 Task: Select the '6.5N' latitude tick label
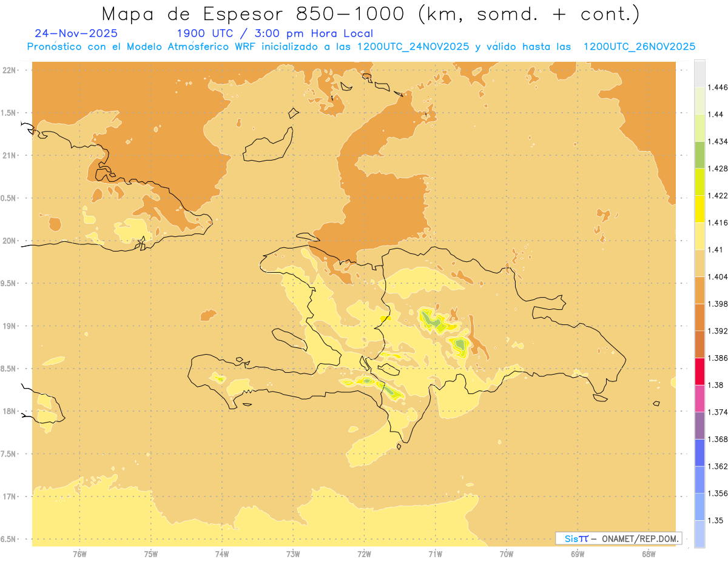(9, 540)
